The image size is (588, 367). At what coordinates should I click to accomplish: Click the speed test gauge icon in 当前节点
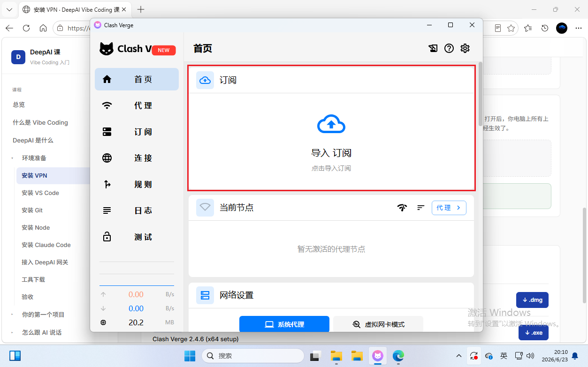pos(402,208)
